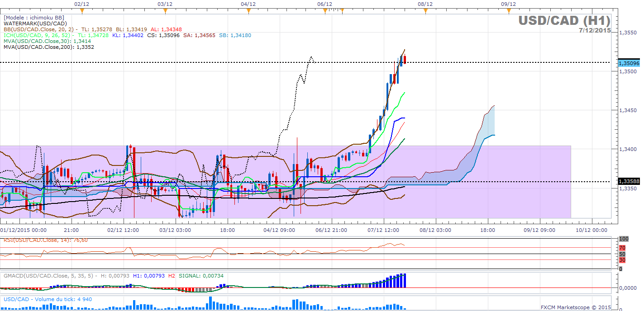Click the GMACD SIGNAL value 0,00734
The height and width of the screenshot is (311, 644).
213,275
